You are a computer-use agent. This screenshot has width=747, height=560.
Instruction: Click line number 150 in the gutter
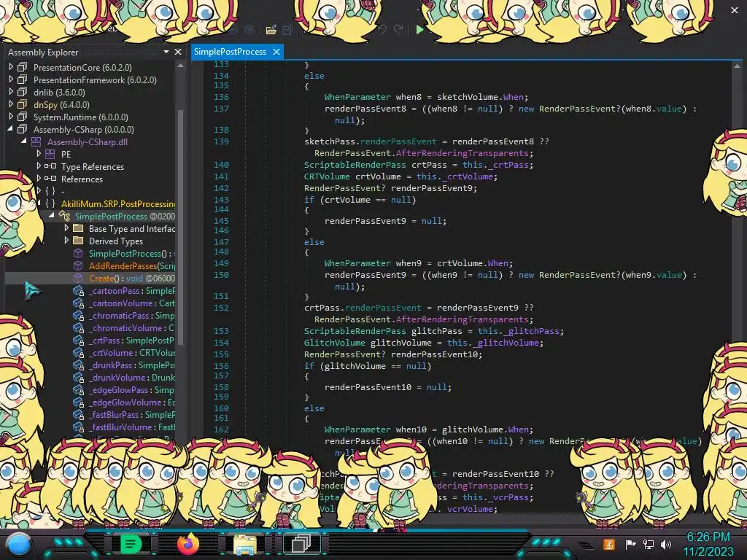tap(221, 275)
